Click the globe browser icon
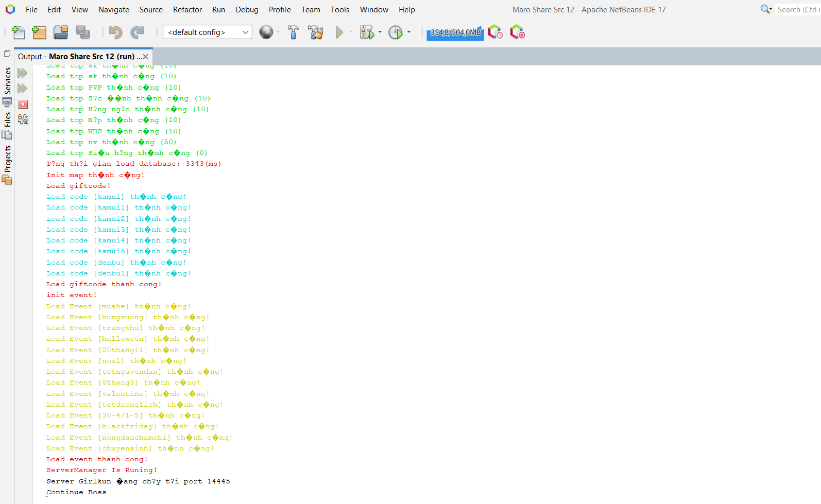This screenshot has height=504, width=821. click(266, 32)
